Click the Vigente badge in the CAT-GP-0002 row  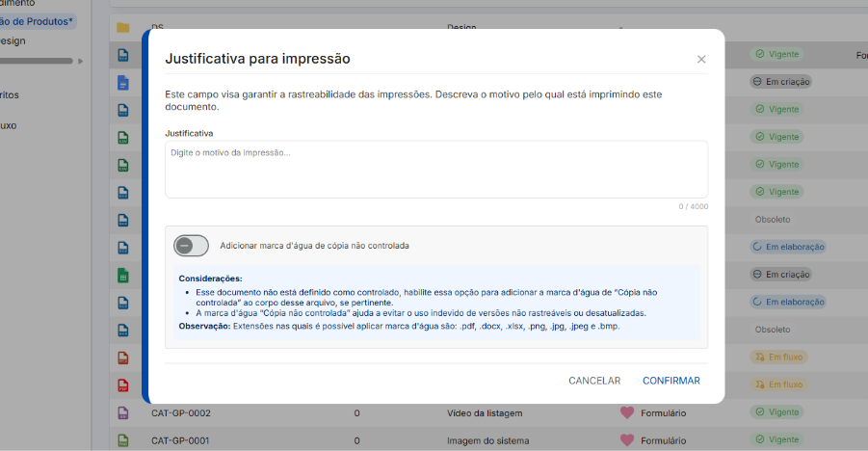(x=776, y=412)
